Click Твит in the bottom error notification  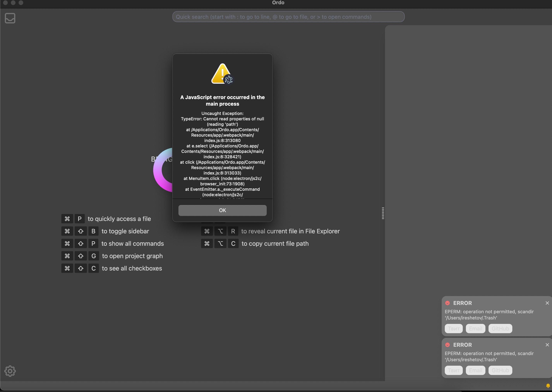tap(453, 370)
